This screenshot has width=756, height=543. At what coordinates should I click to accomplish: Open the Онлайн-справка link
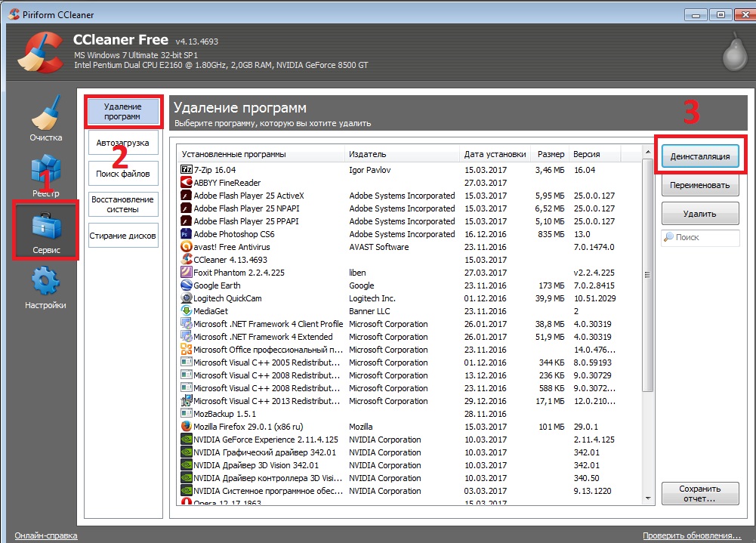46,535
